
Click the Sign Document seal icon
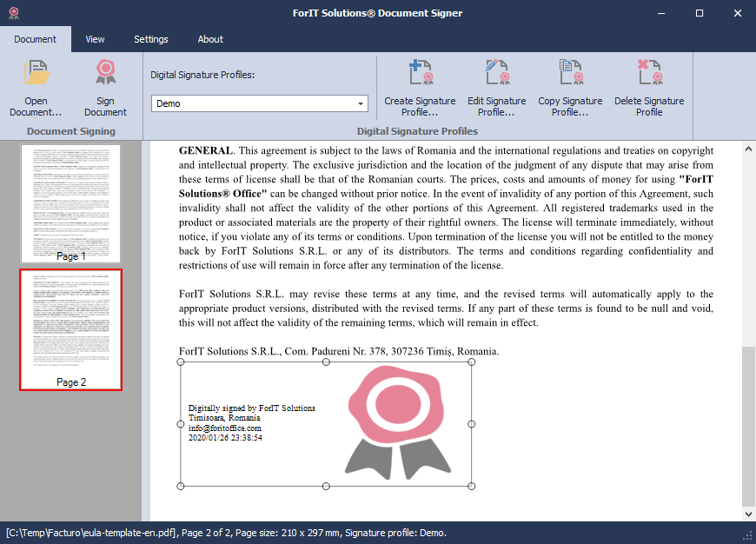(106, 72)
